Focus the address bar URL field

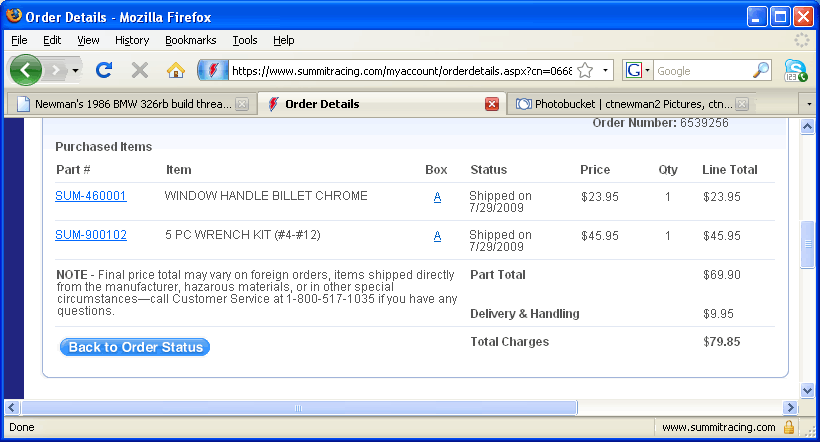(402, 71)
